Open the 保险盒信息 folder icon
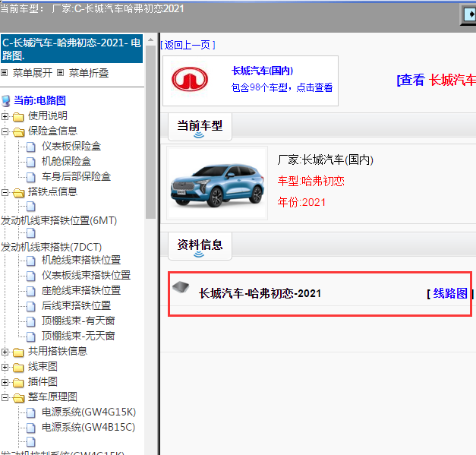 [x=18, y=132]
